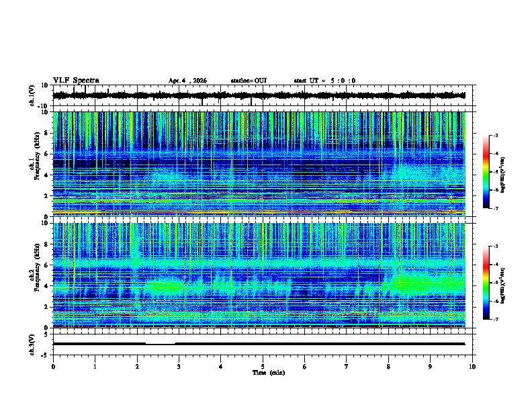Screen dimensions: 532x411
Task: Click the ch.2 frequency axis tick 2
Action: tap(46, 307)
